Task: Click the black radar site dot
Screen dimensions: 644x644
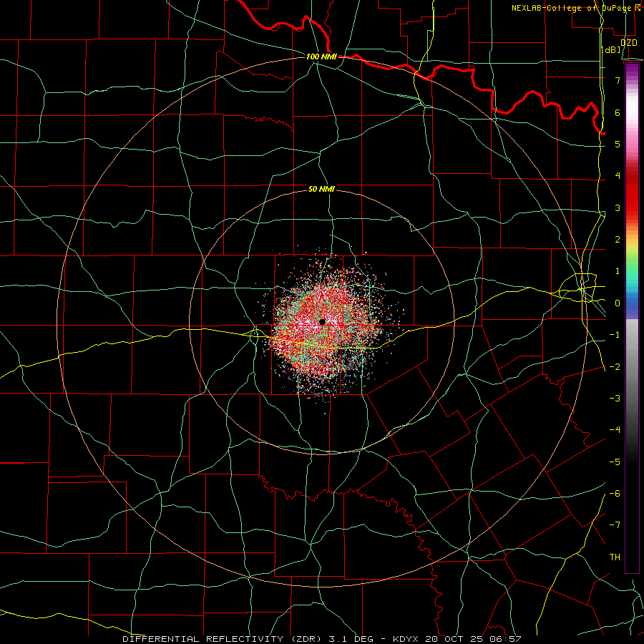Action: pyautogui.click(x=323, y=321)
